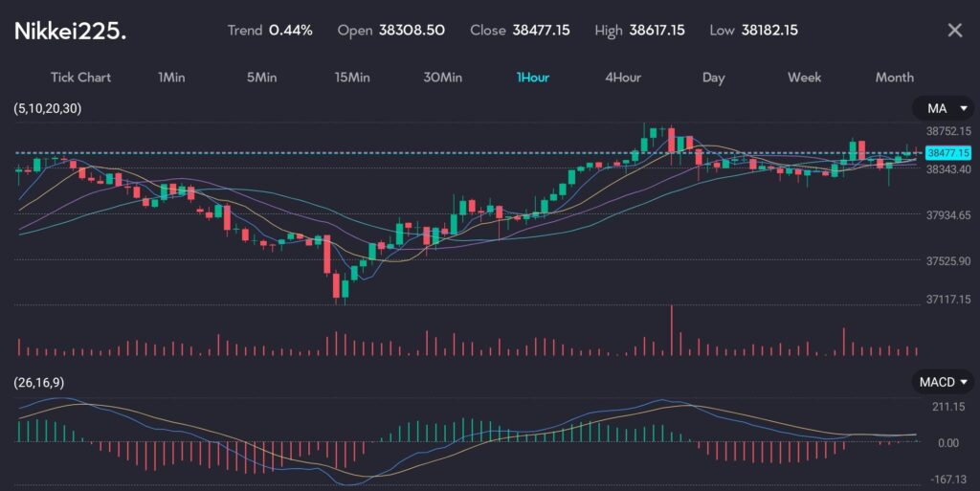This screenshot has height=491, width=980.
Task: Open the MACD indicator dropdown
Action: pos(942,382)
